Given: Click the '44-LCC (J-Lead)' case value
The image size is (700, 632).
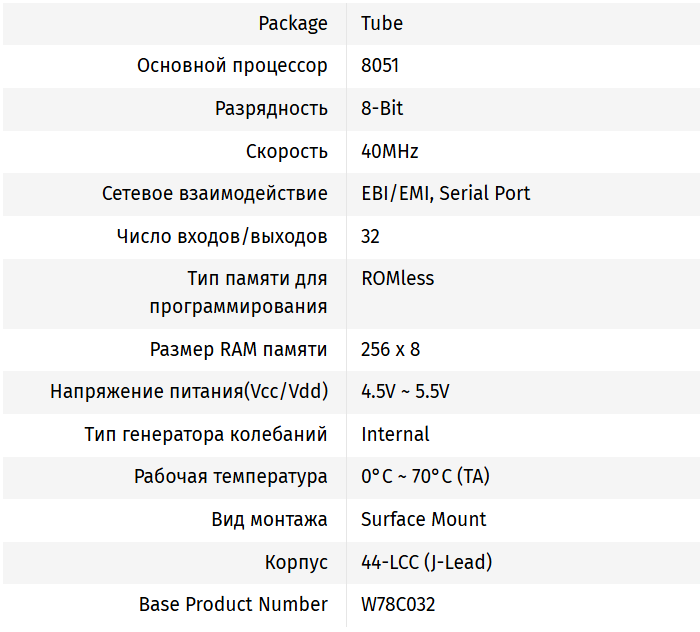Looking at the screenshot, I should coord(426,562).
